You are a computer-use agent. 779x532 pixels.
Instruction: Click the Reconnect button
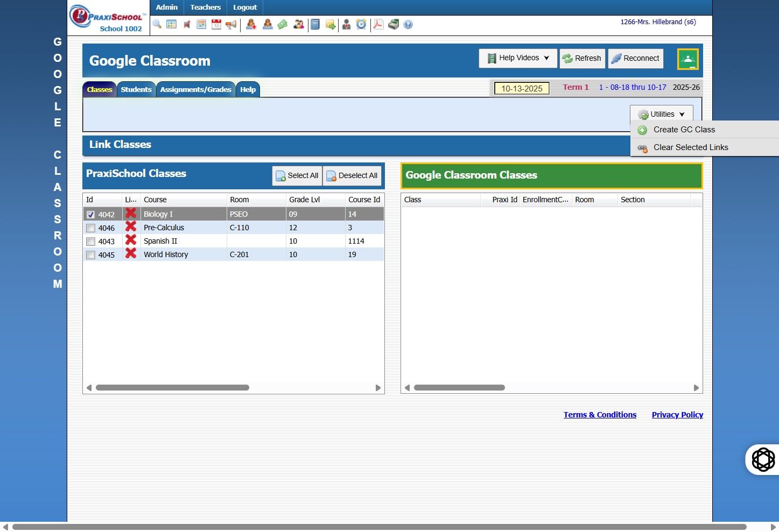pos(636,58)
